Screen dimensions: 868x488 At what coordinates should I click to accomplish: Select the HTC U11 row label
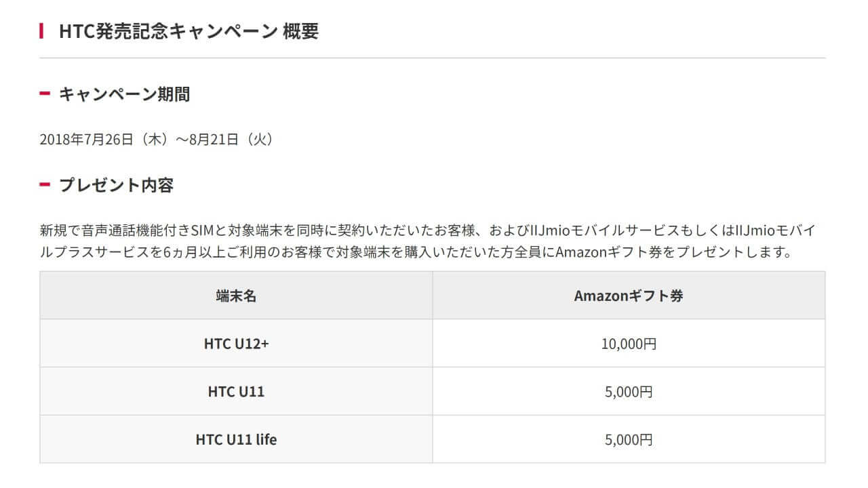(236, 392)
